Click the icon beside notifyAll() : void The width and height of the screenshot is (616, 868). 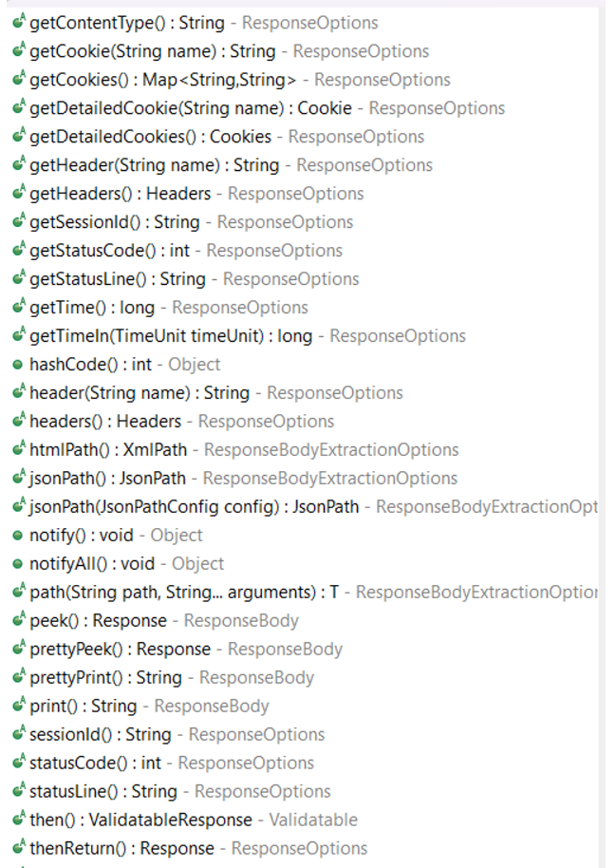(18, 564)
